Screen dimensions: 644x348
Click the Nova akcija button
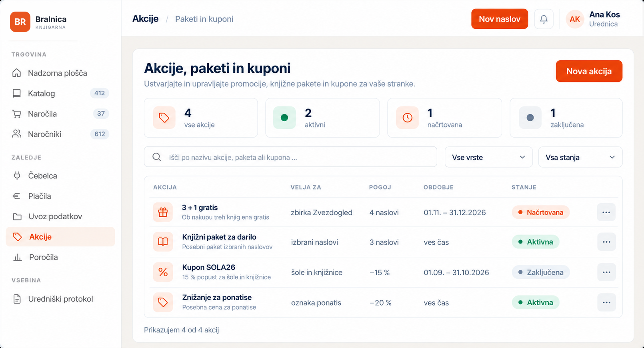pyautogui.click(x=589, y=71)
